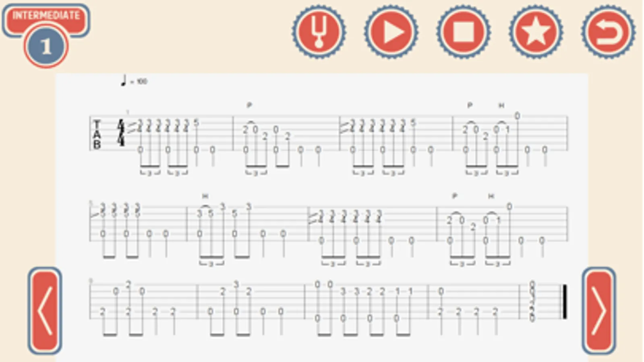Mark lesson as favorite with star icon
Viewport: 644px width, 362px height.
click(x=536, y=31)
